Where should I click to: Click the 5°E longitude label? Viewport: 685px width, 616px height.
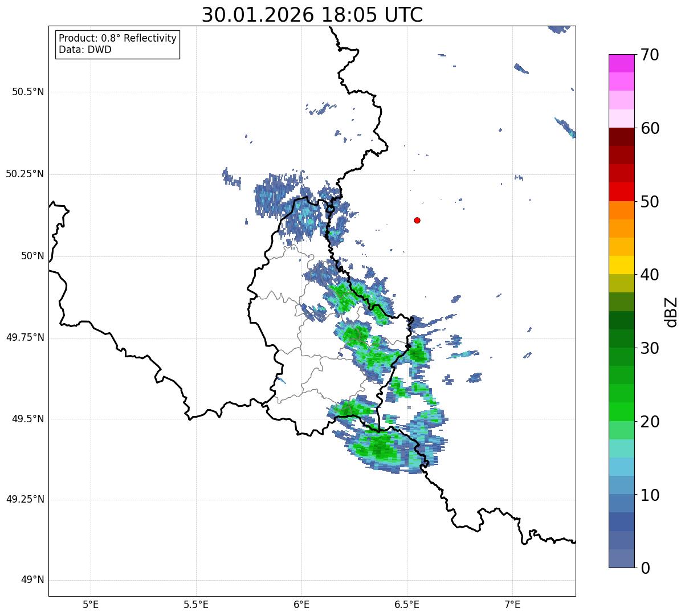pos(91,605)
